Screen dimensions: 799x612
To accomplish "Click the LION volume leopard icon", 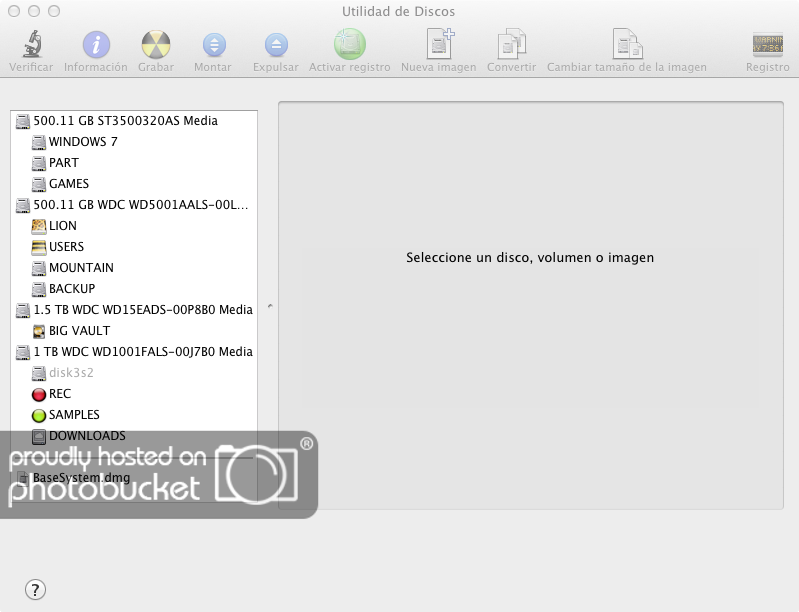I will 39,226.
